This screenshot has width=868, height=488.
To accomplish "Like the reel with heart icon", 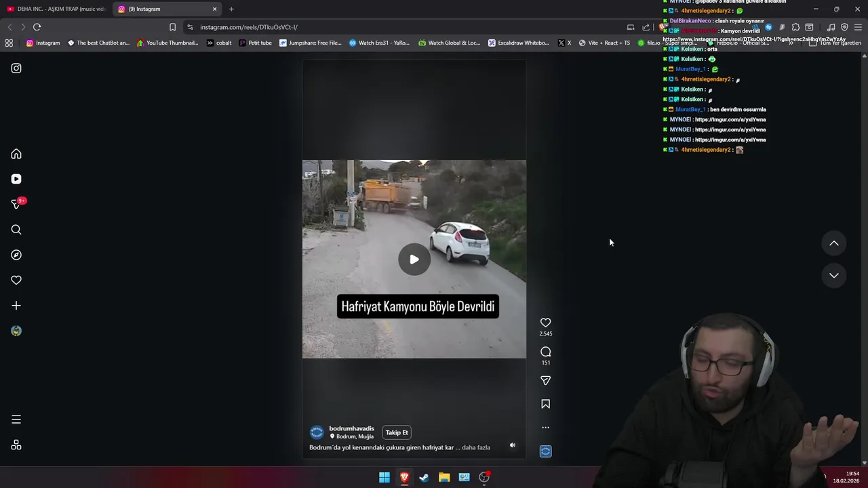I will [x=545, y=323].
